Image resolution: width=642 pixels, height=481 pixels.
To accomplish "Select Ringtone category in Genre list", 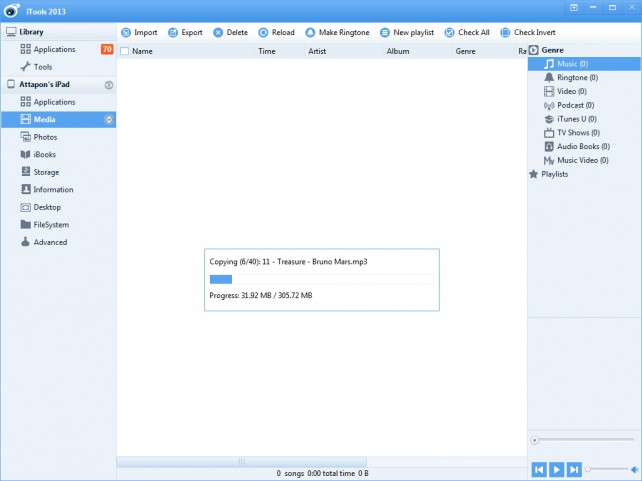I will [x=577, y=77].
